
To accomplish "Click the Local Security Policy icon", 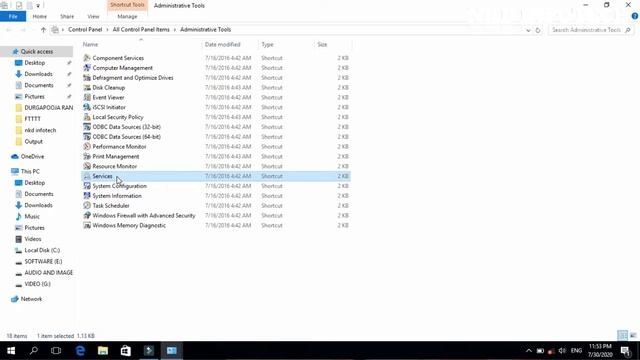I will coord(87,117).
